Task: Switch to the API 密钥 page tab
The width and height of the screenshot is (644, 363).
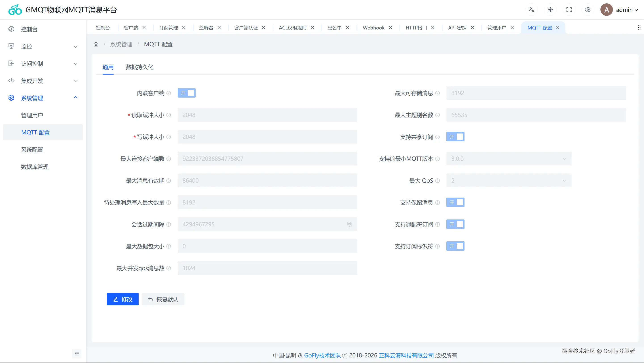Action: [x=457, y=27]
